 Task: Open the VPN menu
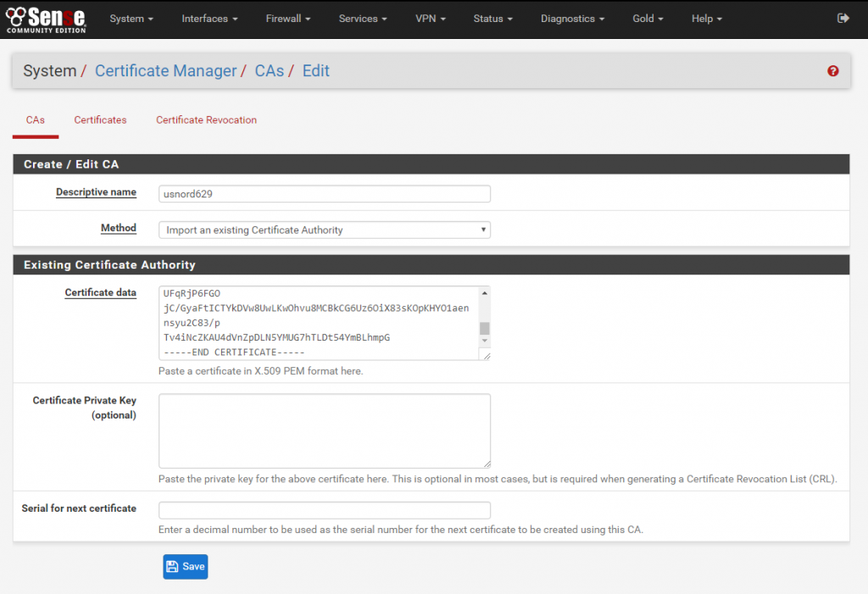pos(430,19)
